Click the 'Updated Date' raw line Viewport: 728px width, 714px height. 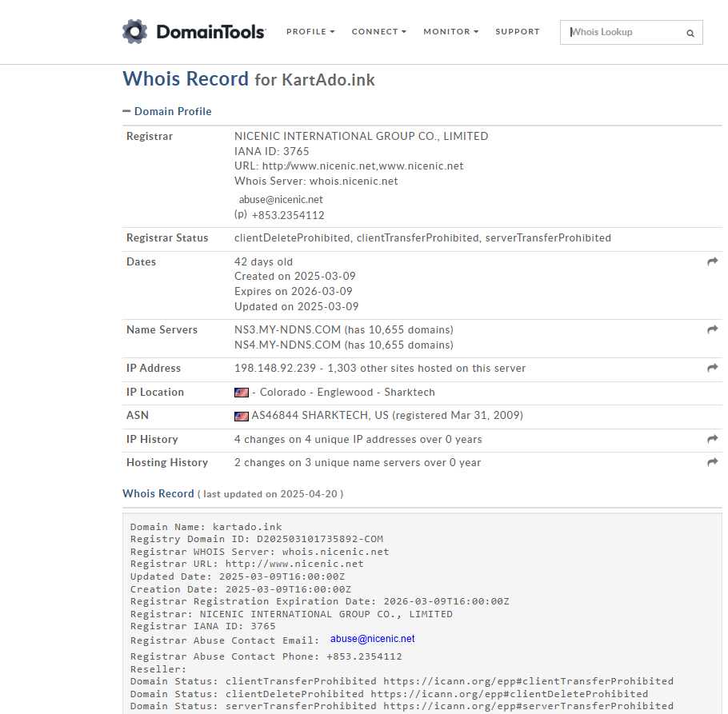pyautogui.click(x=238, y=576)
